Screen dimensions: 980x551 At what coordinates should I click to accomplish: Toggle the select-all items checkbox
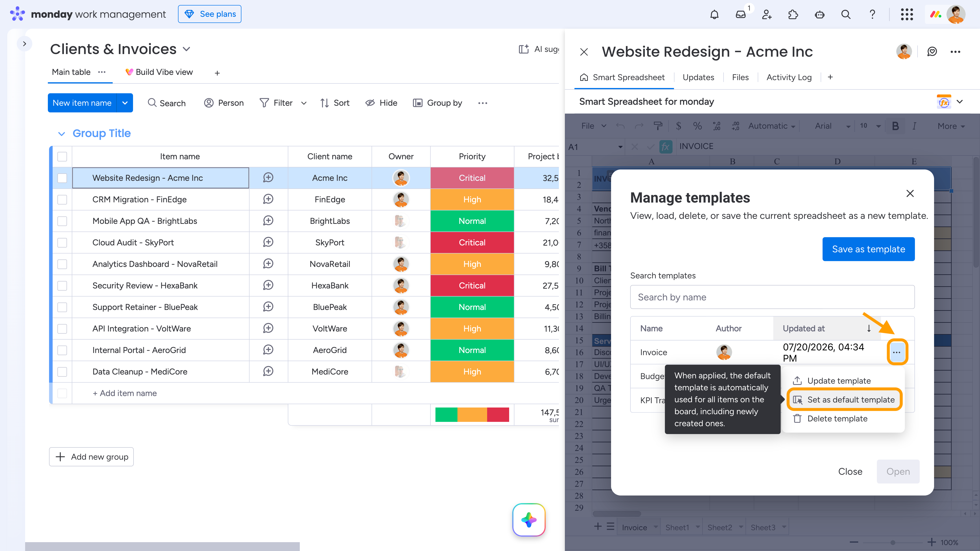click(x=62, y=157)
